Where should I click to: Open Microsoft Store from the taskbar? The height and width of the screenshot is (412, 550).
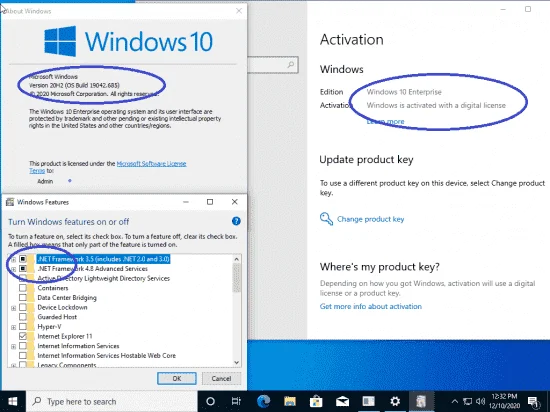[316, 401]
